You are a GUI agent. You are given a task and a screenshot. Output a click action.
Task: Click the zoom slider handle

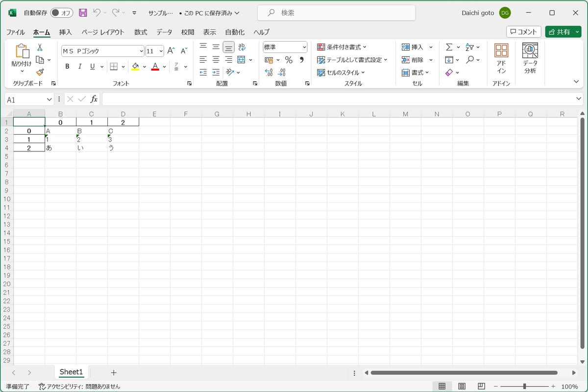coord(524,386)
